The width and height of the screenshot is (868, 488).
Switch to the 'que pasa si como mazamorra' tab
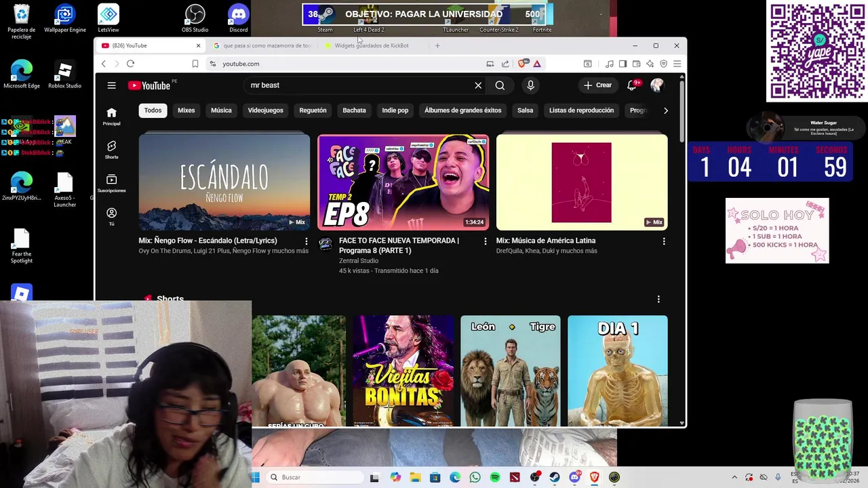tap(262, 45)
